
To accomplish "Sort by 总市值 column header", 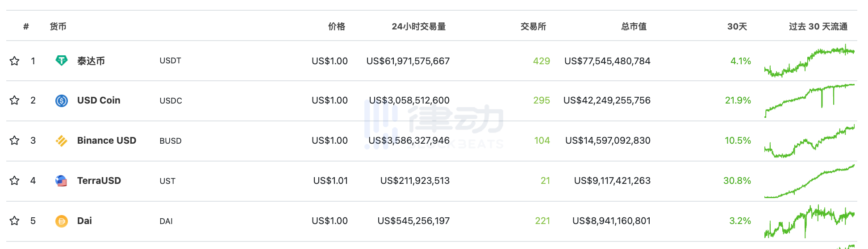I will click(634, 27).
